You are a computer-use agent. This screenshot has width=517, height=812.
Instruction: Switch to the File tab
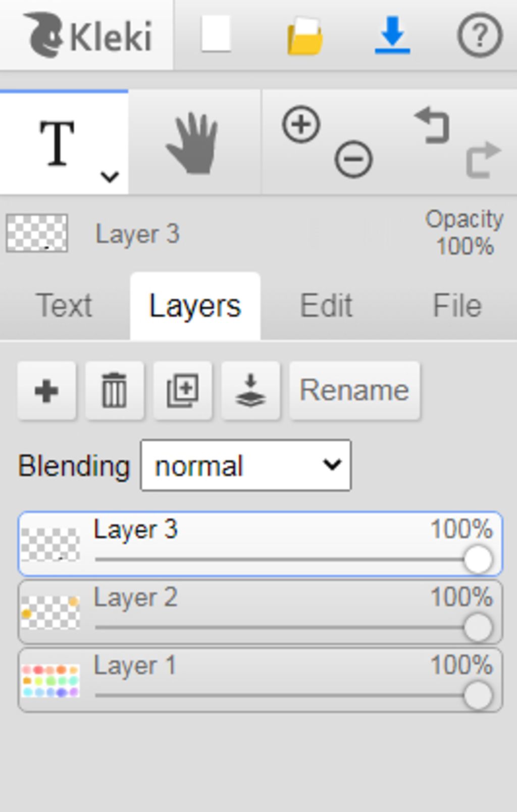pyautogui.click(x=457, y=306)
